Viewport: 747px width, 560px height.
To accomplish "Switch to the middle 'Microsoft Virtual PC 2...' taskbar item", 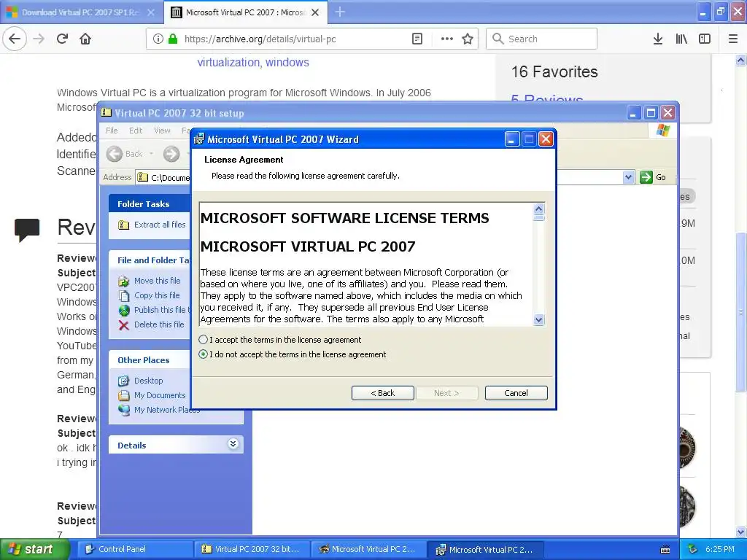I will (368, 549).
